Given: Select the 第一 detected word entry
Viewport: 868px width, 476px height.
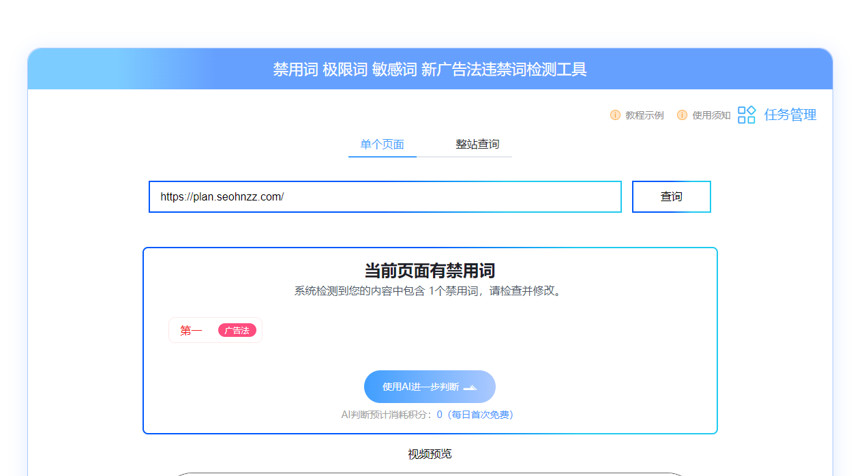Looking at the screenshot, I should pos(215,330).
